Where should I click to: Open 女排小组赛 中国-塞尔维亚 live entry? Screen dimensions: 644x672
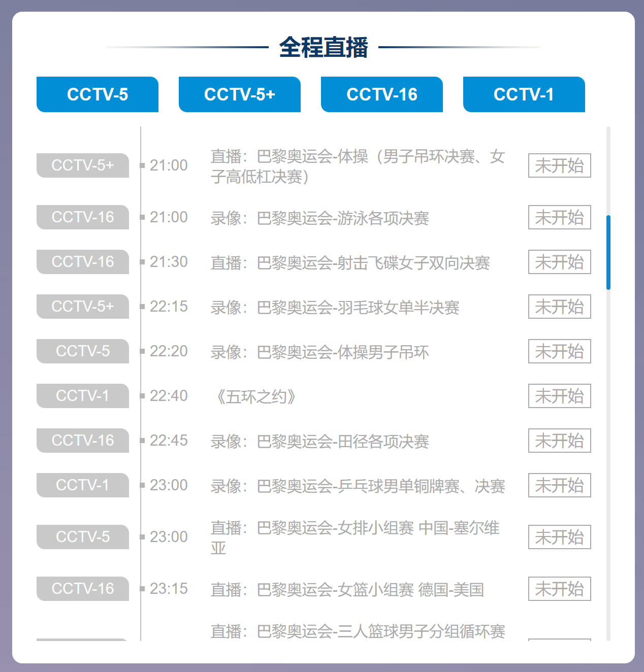tap(355, 537)
